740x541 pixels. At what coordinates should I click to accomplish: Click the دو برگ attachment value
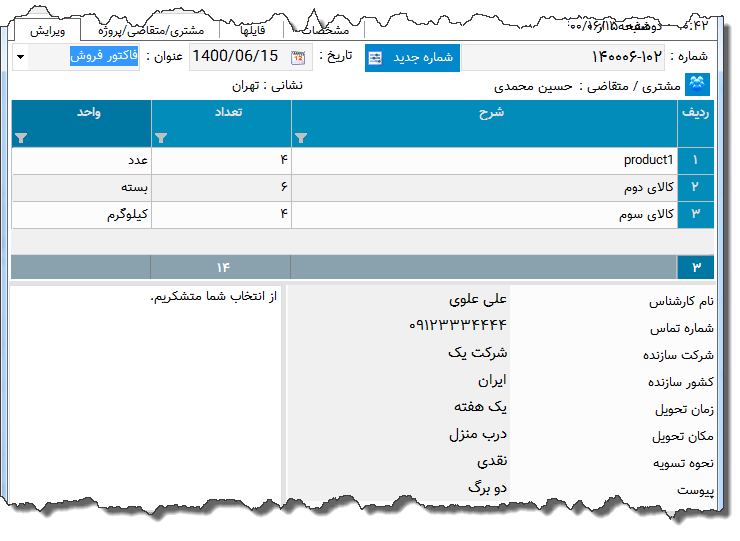click(488, 488)
